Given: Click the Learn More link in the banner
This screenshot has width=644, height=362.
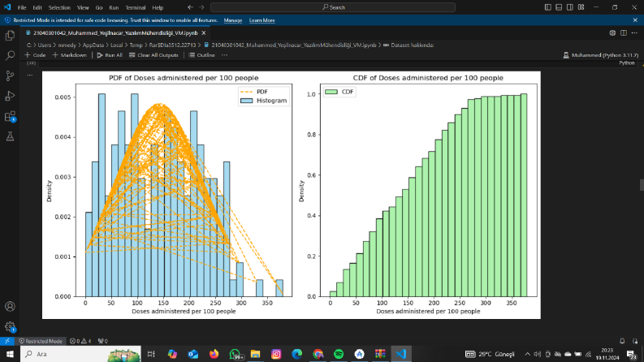Looking at the screenshot, I should [x=262, y=20].
